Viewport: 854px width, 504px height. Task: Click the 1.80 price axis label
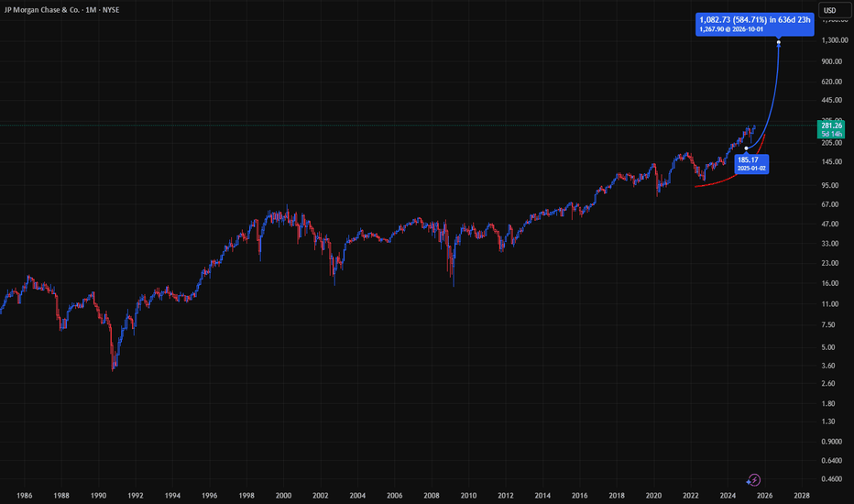click(x=828, y=404)
